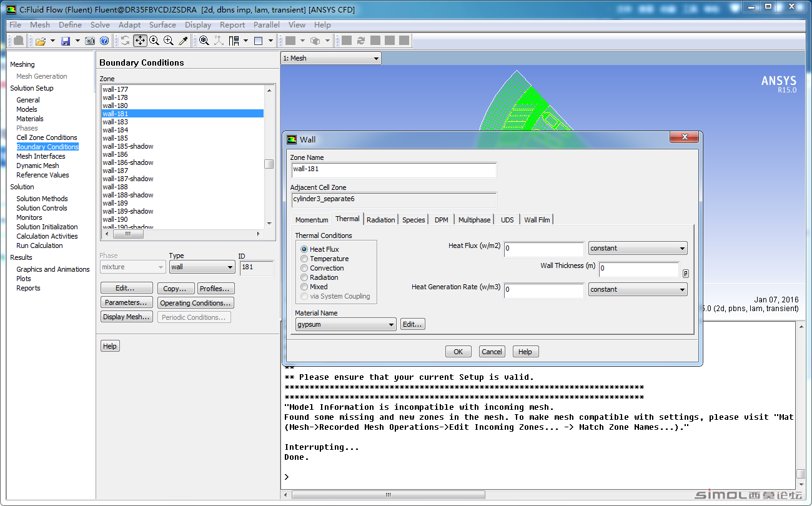Click Display Mesh... button
Screen dimensions: 812x506
[127, 317]
